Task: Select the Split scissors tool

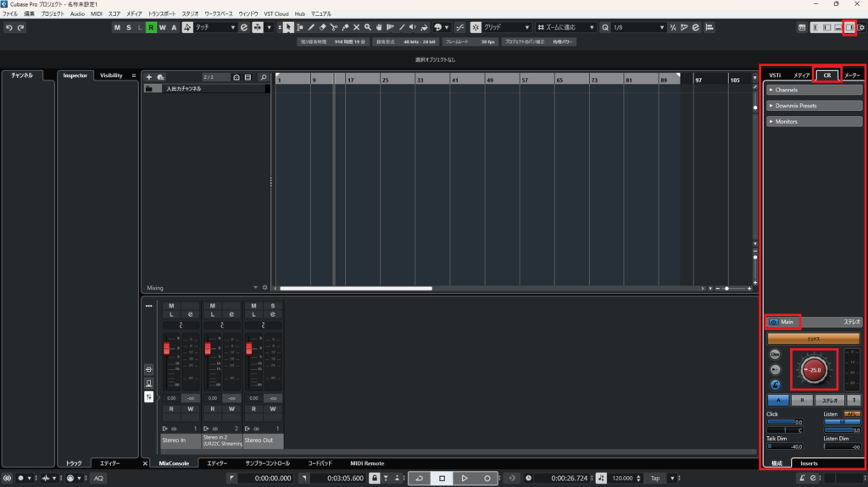Action: 334,27
